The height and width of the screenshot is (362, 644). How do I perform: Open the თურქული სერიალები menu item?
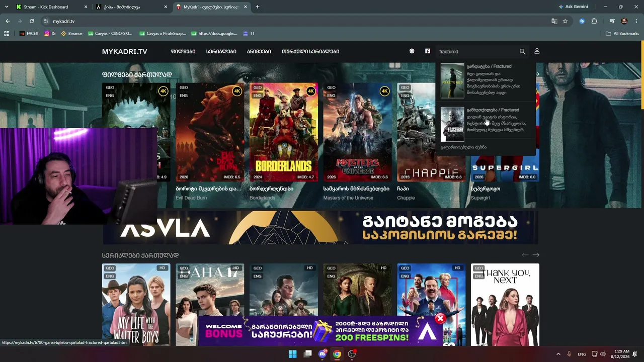(x=310, y=51)
